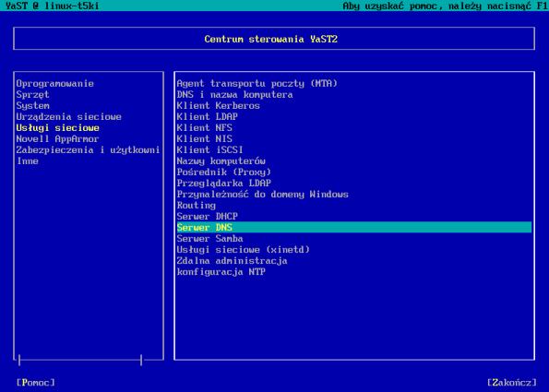Viewport: 549px width, 392px height.
Task: Choose the System category
Action: pyautogui.click(x=32, y=106)
